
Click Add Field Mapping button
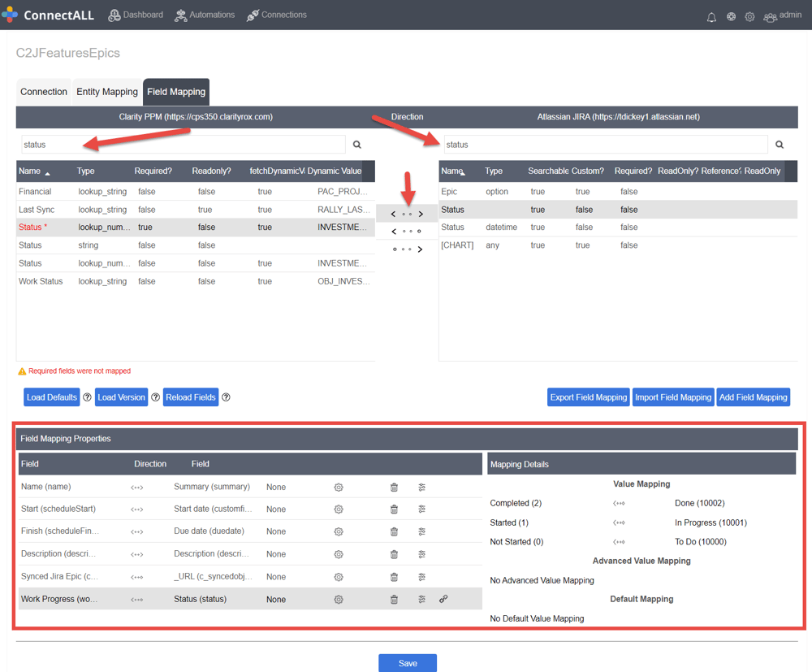pyautogui.click(x=753, y=397)
